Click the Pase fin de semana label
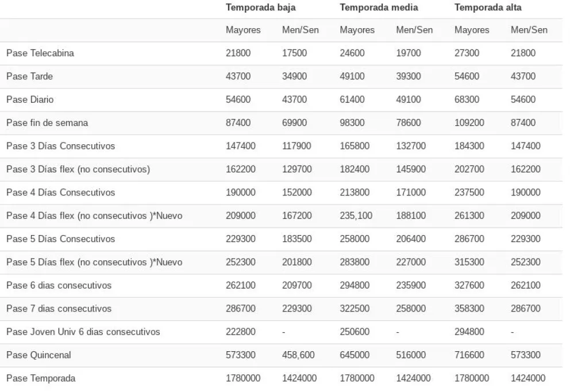Image resolution: width=570 pixels, height=392 pixels. [x=47, y=122]
